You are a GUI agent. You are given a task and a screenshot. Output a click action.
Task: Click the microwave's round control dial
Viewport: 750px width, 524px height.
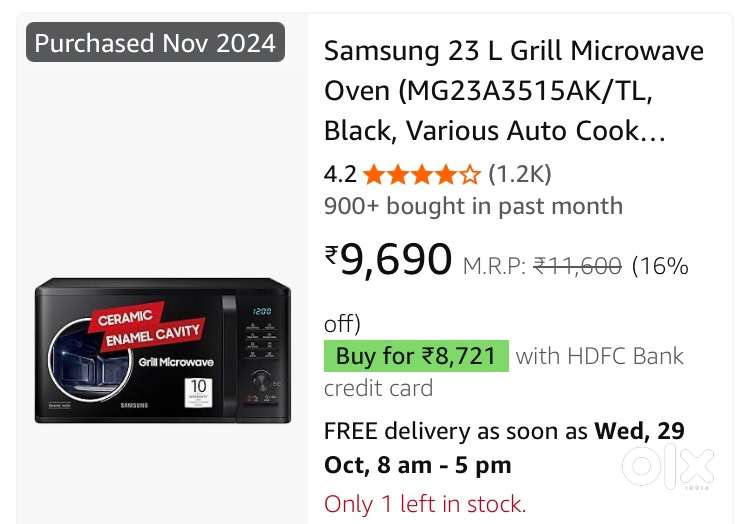[264, 382]
